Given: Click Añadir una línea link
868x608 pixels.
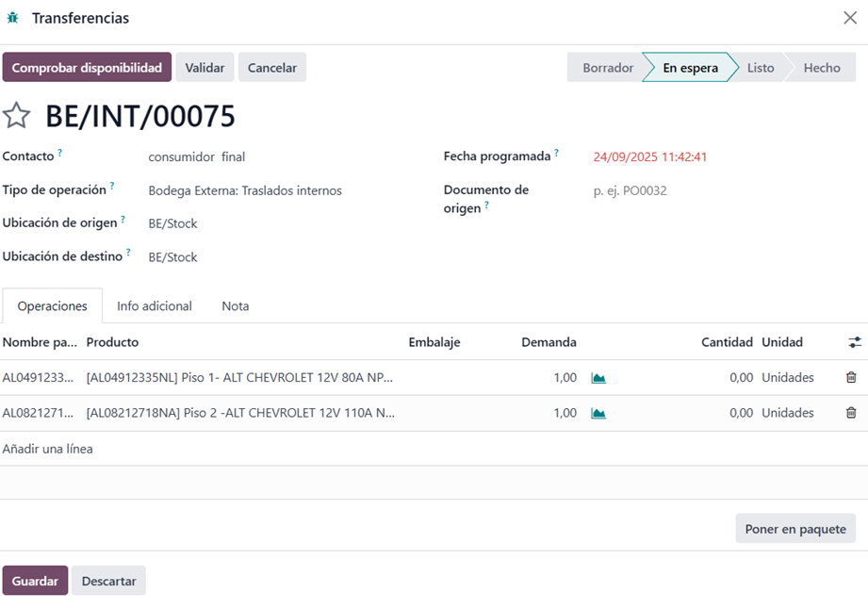Looking at the screenshot, I should coord(47,449).
